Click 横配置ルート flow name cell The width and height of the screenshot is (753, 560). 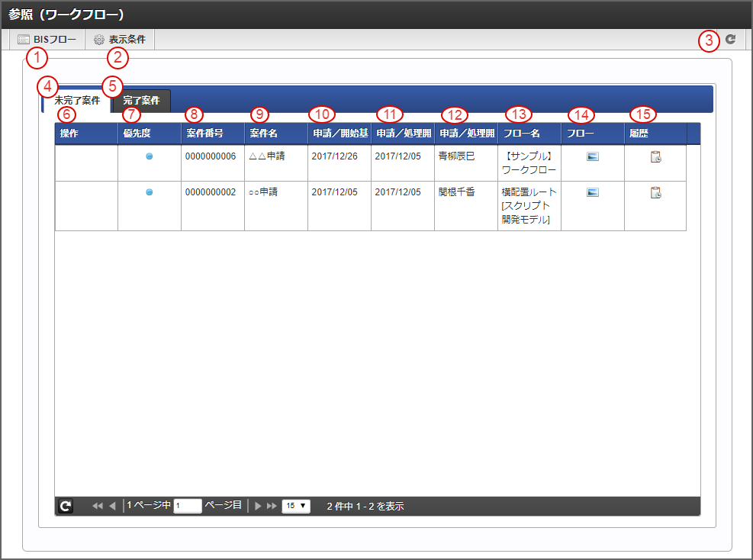coord(529,205)
